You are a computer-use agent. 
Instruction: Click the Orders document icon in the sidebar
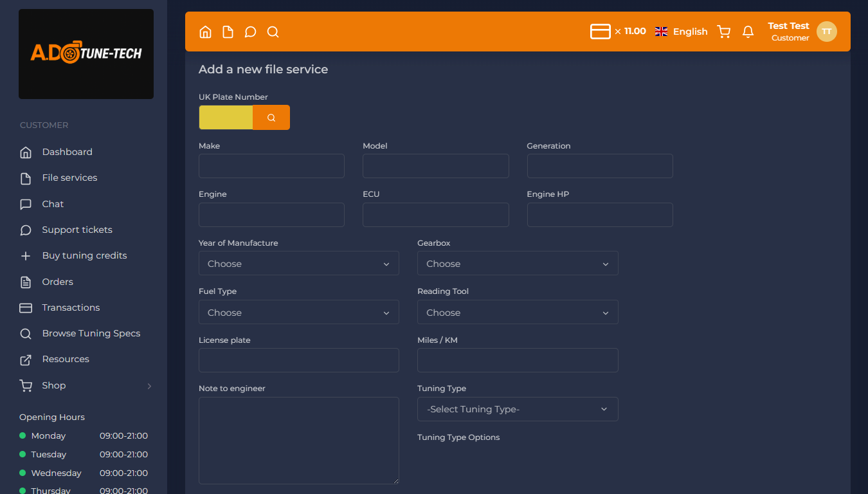(26, 282)
